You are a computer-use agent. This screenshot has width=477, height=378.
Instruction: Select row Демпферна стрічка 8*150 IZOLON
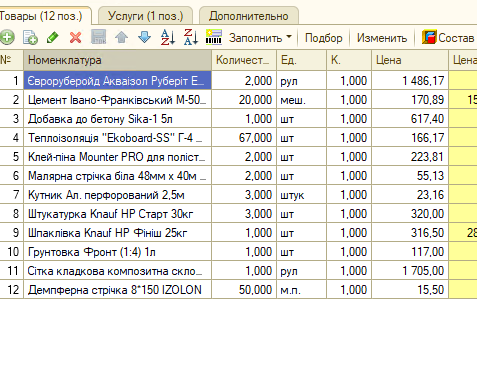[117, 289]
